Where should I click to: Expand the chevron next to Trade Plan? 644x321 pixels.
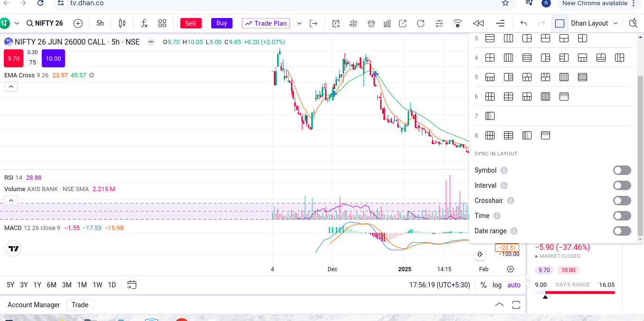[299, 23]
